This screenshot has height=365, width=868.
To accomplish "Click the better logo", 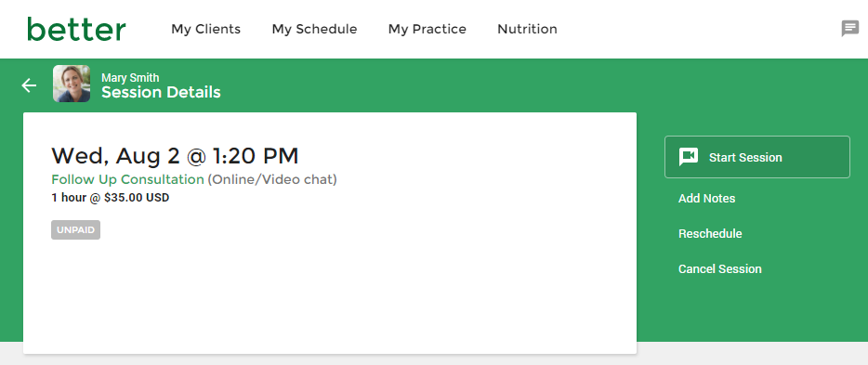I will pos(76,29).
